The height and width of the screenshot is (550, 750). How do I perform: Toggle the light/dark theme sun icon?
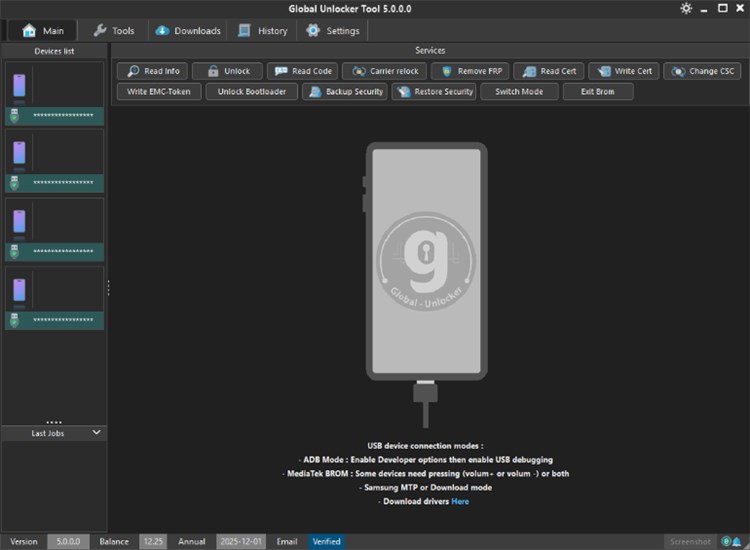(686, 8)
